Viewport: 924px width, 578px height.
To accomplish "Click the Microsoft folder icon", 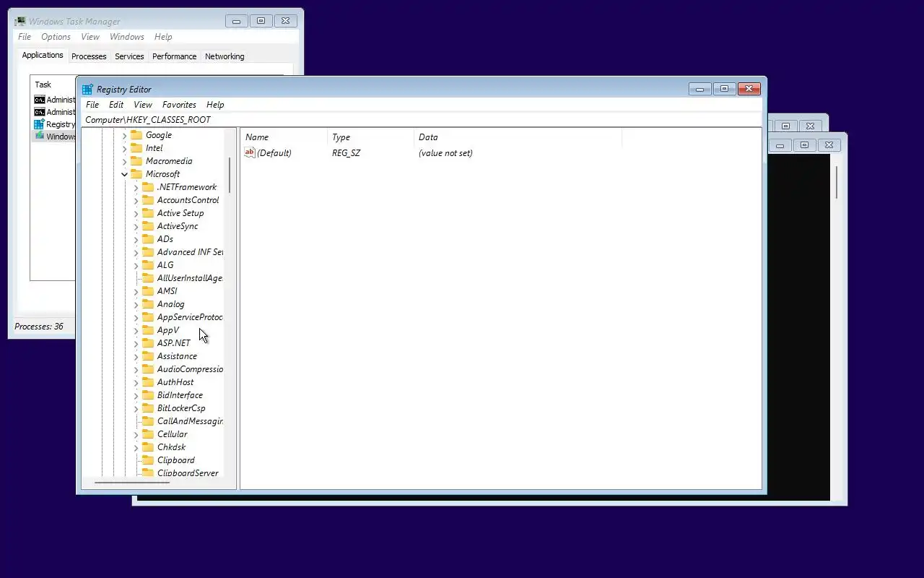I will coord(136,174).
